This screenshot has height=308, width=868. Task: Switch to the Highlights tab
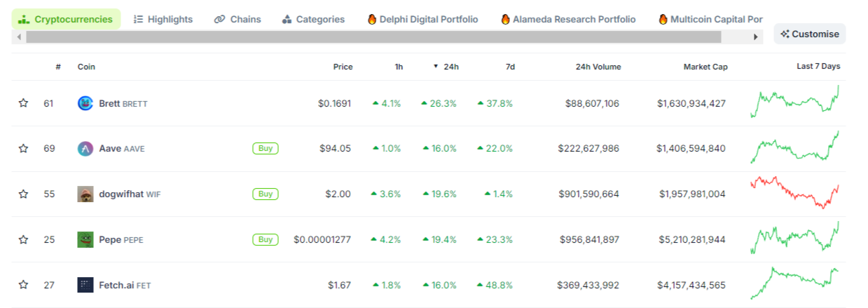point(163,20)
